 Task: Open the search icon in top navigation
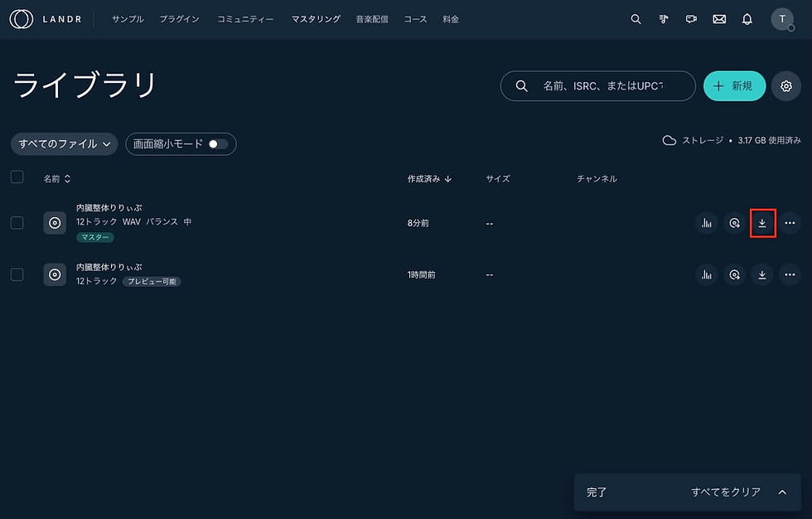coord(636,19)
